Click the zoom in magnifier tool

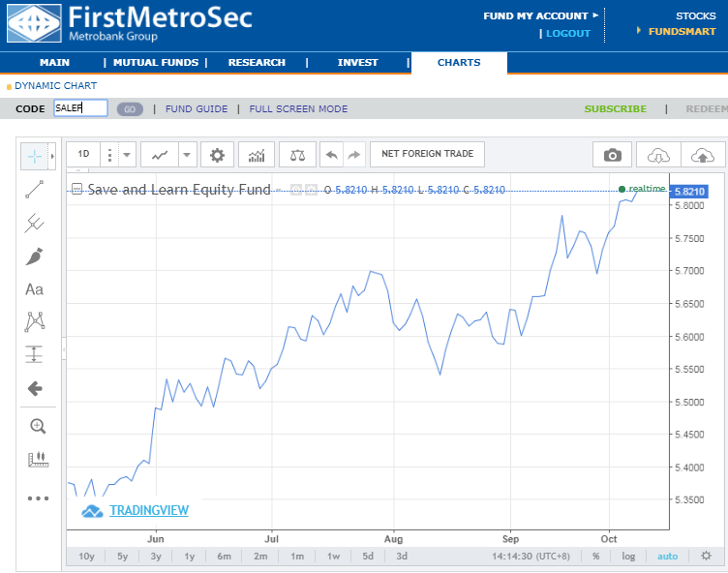(x=38, y=426)
